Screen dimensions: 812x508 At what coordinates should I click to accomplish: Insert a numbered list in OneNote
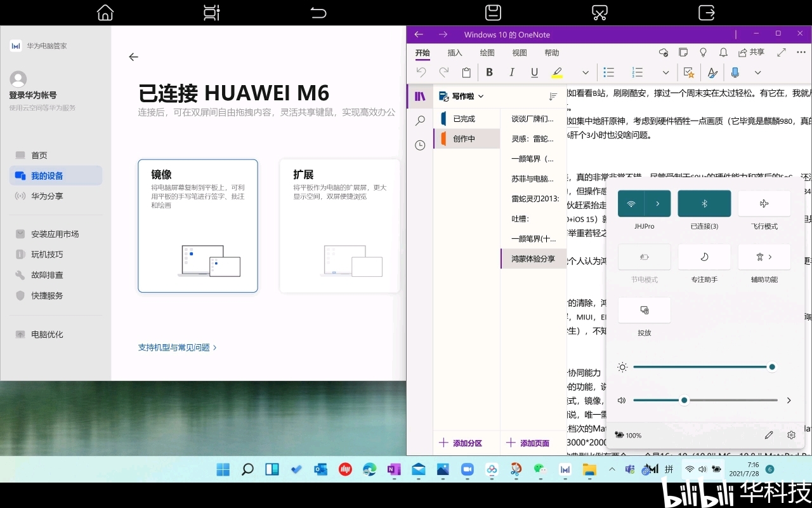[x=638, y=72]
